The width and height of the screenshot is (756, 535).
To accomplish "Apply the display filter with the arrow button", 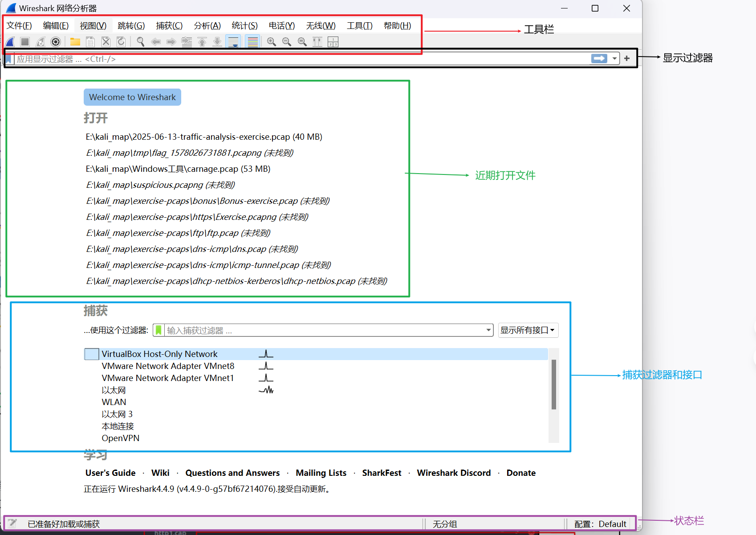I will pos(599,58).
